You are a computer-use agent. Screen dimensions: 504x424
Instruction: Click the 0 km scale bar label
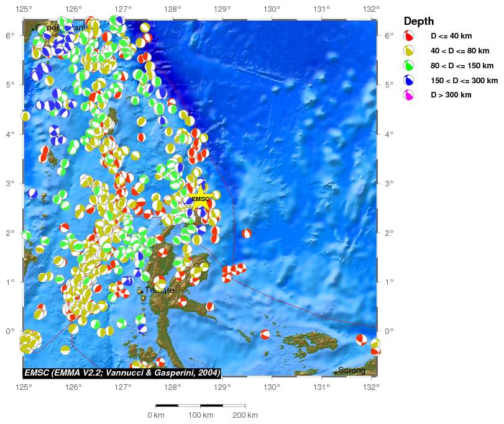point(155,415)
